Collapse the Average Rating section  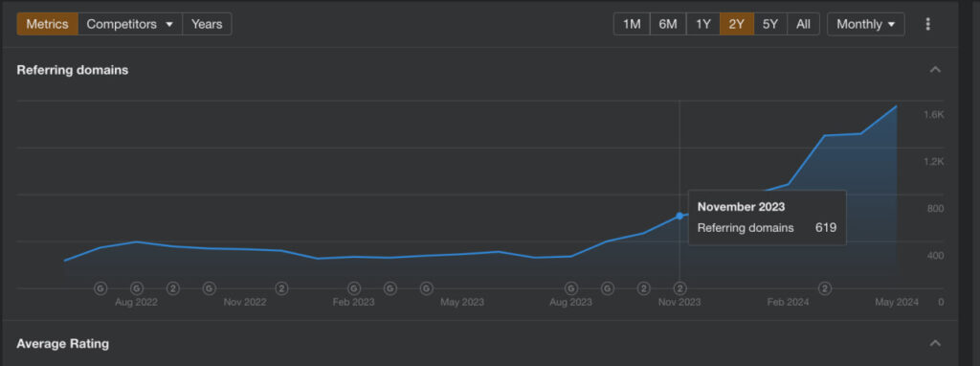click(x=935, y=343)
